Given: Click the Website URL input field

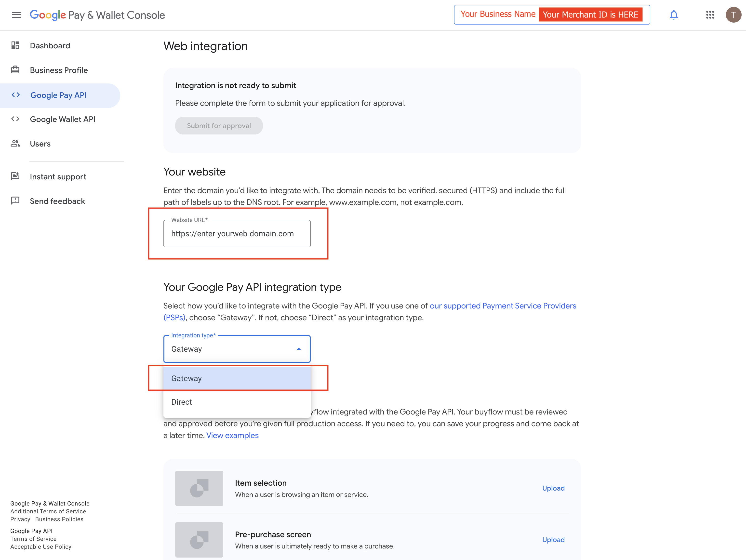Looking at the screenshot, I should pos(237,234).
